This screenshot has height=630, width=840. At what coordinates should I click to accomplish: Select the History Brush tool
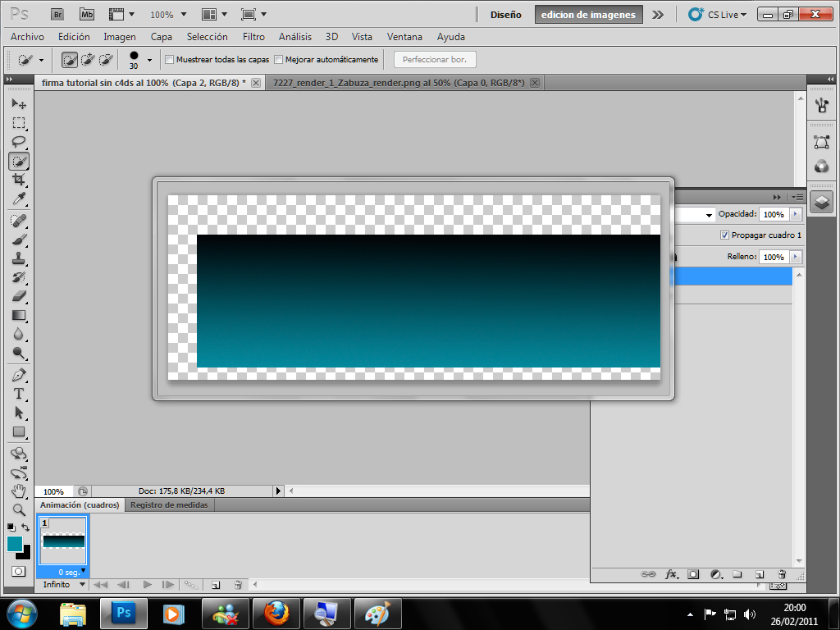pos(19,277)
